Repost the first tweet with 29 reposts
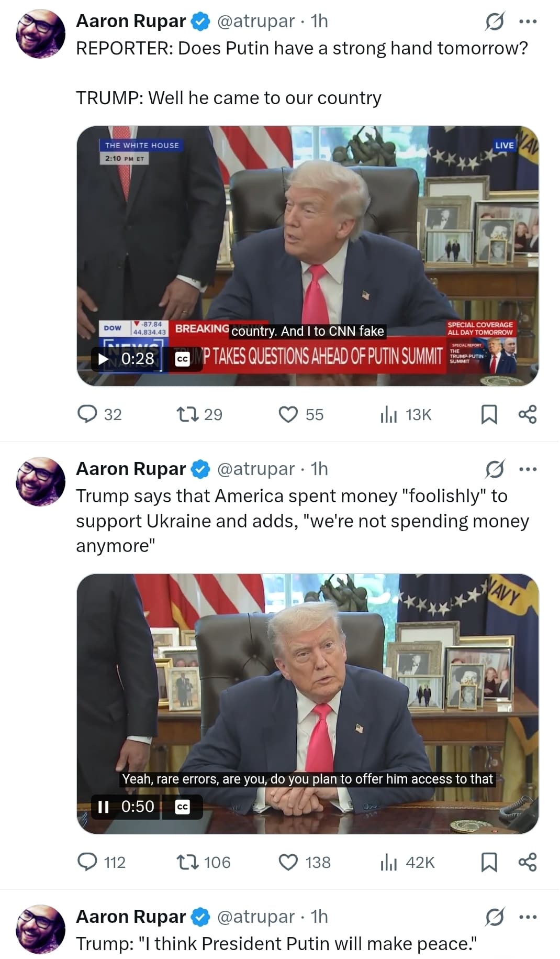 point(187,414)
